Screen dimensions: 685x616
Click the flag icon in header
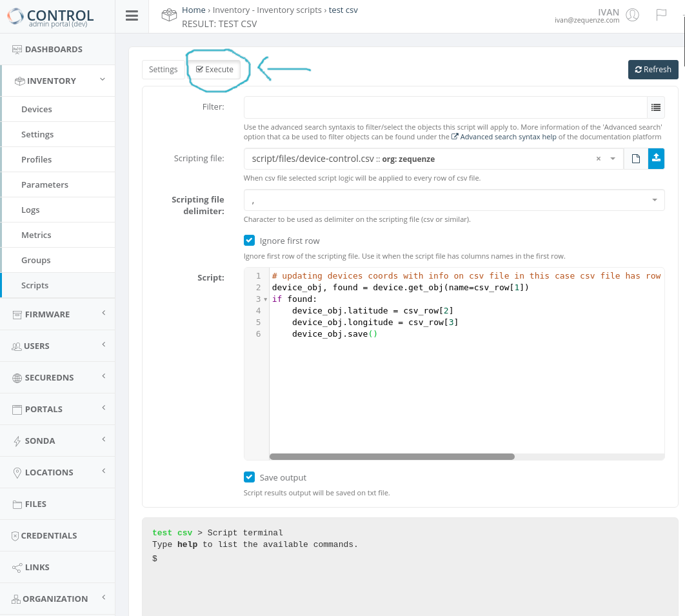(x=661, y=15)
